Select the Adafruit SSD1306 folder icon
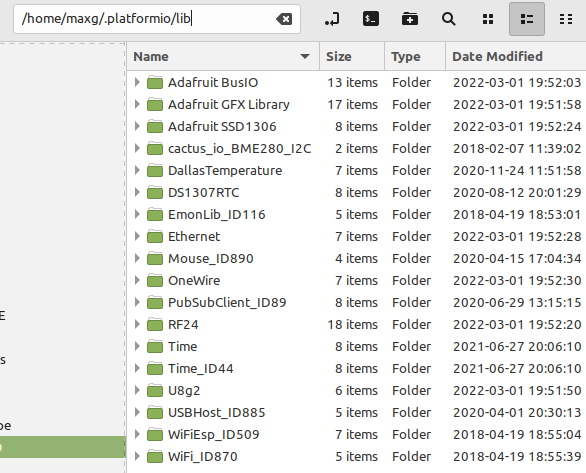 click(155, 126)
